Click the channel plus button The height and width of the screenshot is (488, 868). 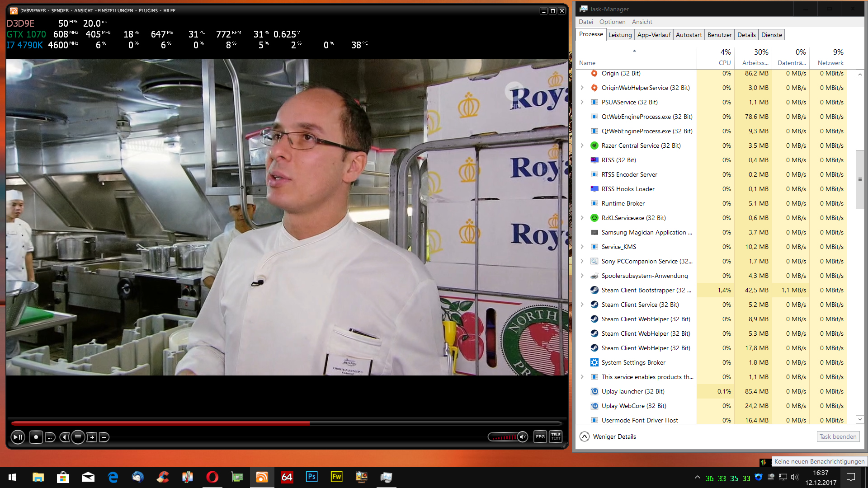tap(92, 437)
